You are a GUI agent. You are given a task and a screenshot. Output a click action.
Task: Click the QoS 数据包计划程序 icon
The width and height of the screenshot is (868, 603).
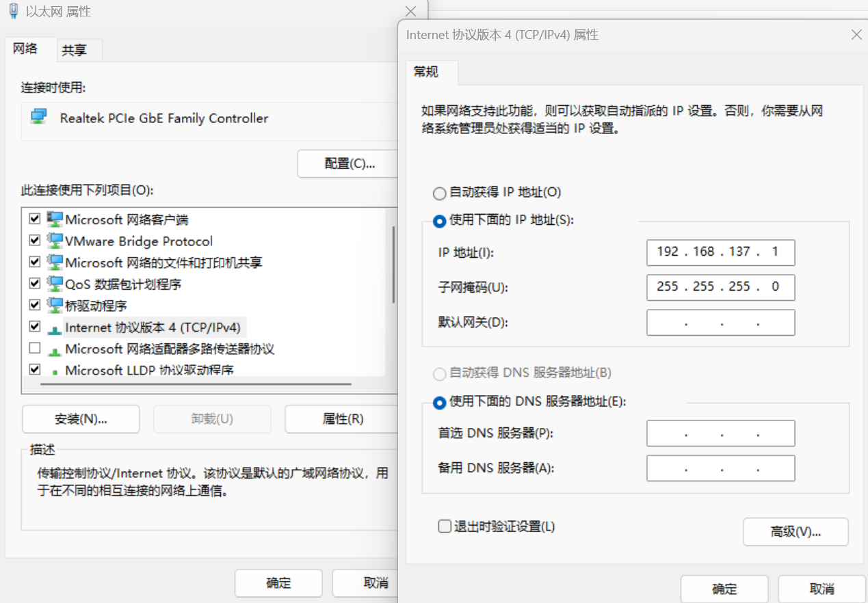tap(55, 283)
